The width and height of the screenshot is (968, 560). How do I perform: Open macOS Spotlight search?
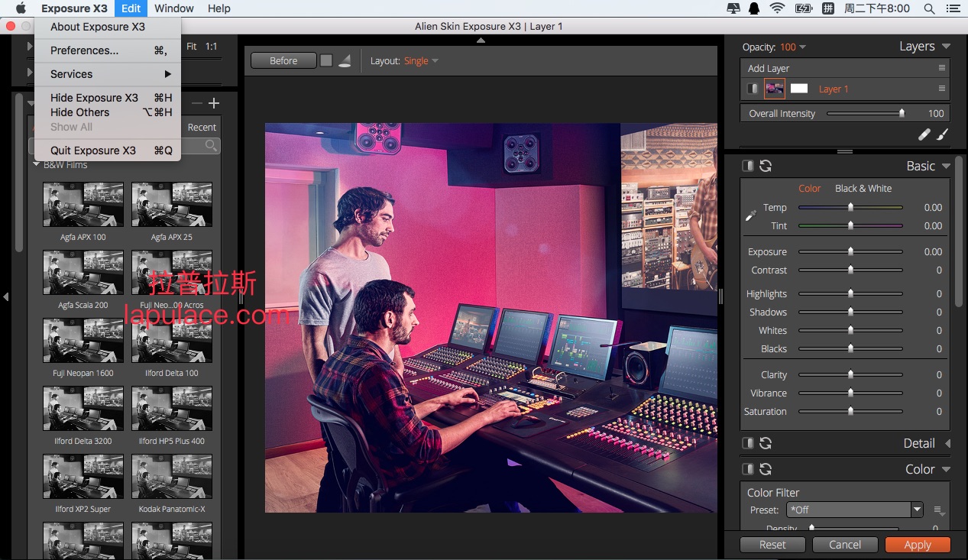click(929, 8)
